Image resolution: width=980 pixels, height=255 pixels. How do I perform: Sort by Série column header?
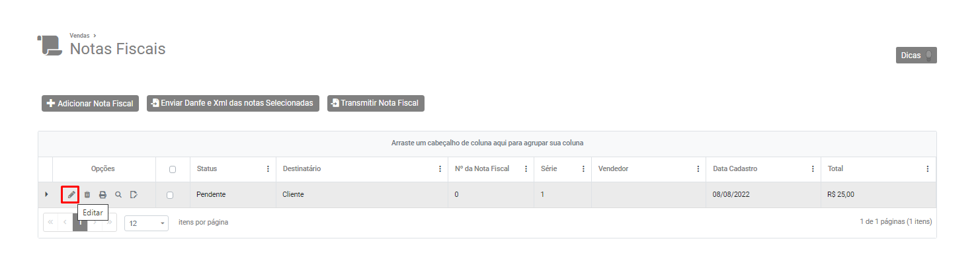(549, 169)
